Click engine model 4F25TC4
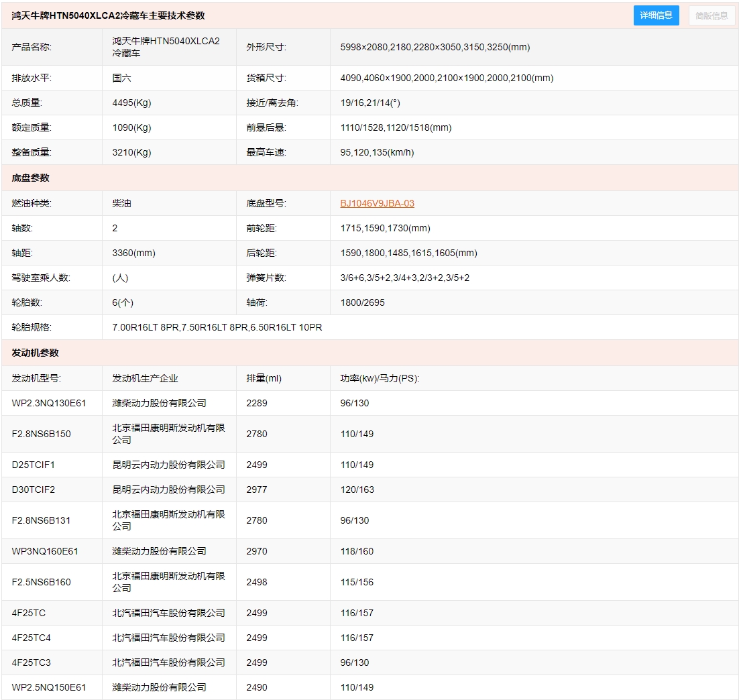This screenshot has height=700, width=739. click(x=31, y=638)
